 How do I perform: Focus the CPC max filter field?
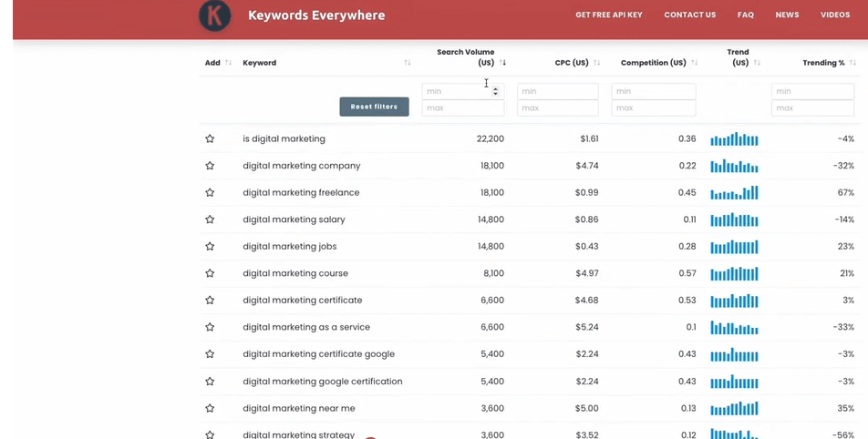tap(557, 107)
